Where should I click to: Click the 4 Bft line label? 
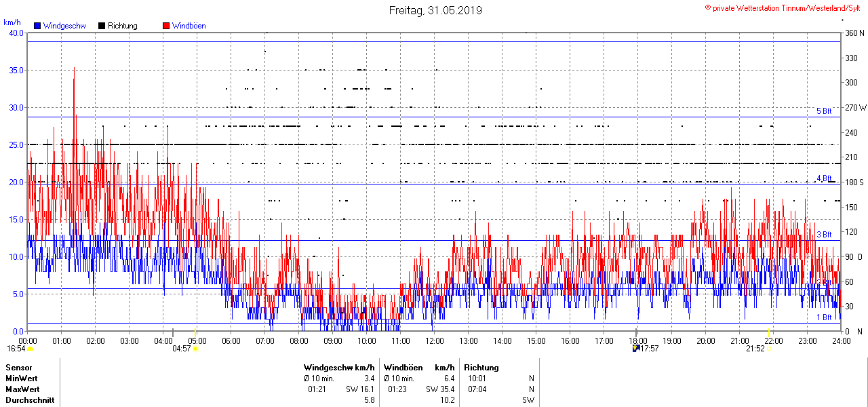click(x=824, y=178)
